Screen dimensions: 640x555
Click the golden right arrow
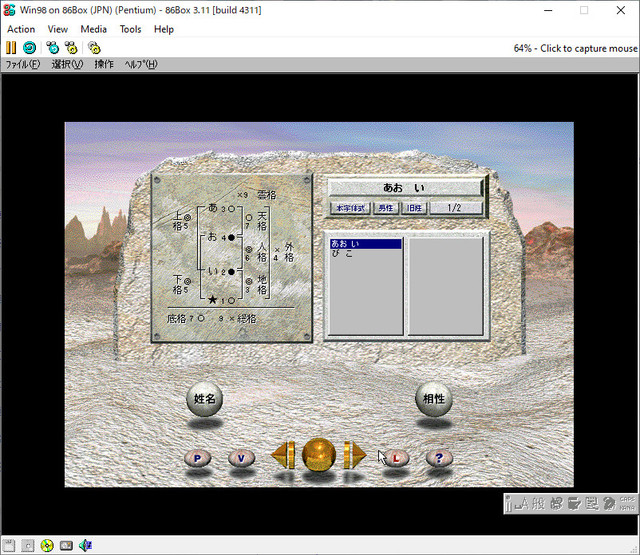pyautogui.click(x=354, y=455)
